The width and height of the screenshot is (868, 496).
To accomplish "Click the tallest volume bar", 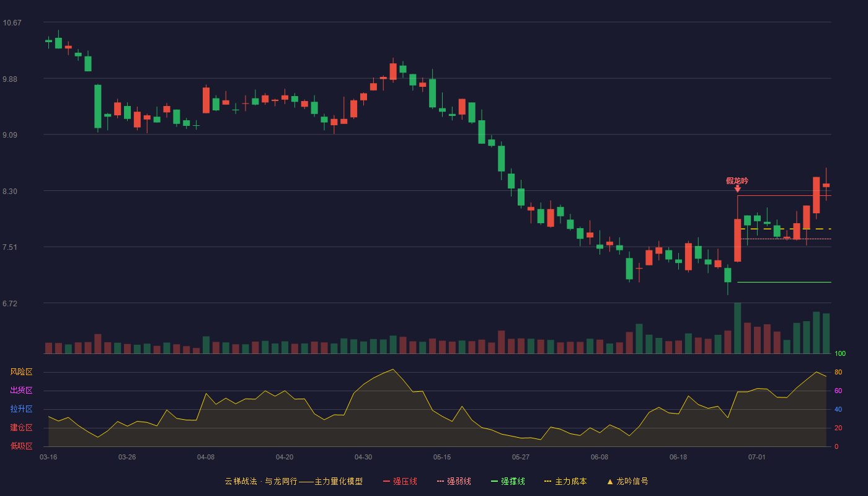I will (738, 328).
